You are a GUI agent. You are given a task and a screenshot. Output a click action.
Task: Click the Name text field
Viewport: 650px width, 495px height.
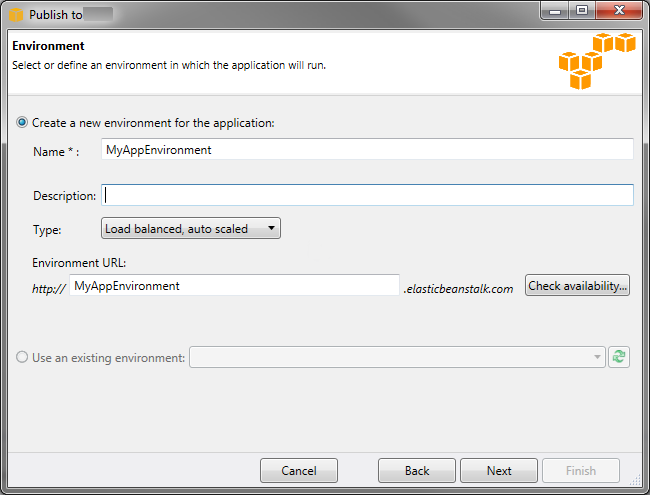(367, 150)
